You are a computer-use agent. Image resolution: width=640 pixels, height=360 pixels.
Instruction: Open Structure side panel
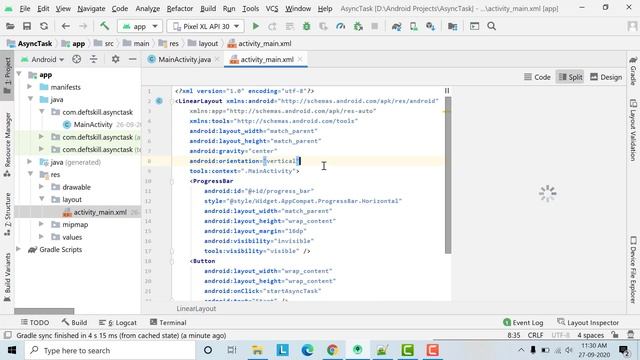click(7, 214)
